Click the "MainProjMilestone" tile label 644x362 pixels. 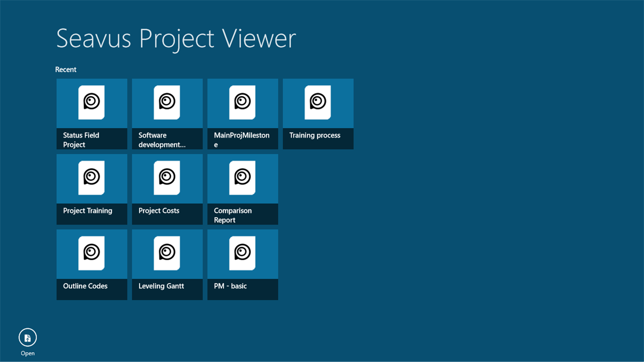coord(241,140)
